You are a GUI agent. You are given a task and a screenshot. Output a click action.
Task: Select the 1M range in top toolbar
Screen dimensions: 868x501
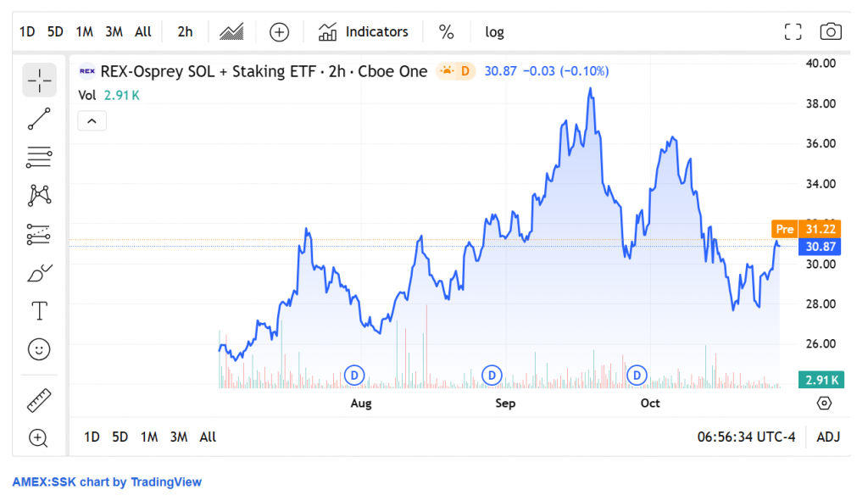tap(84, 32)
